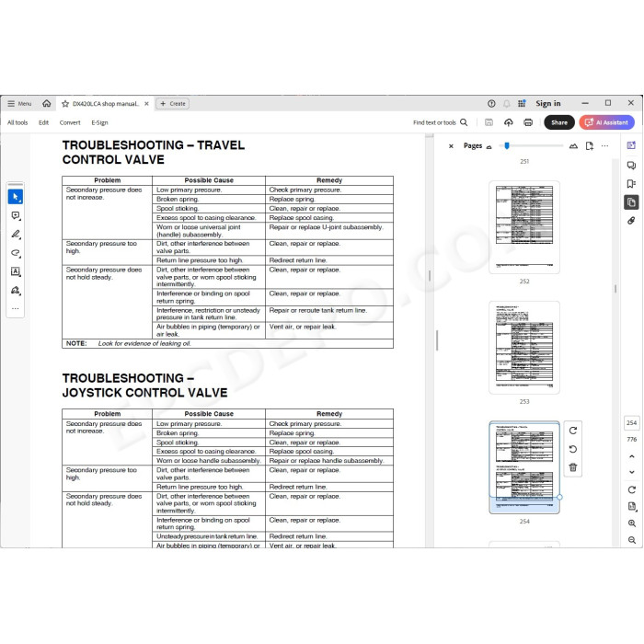Click the Pages panel title

pos(473,145)
